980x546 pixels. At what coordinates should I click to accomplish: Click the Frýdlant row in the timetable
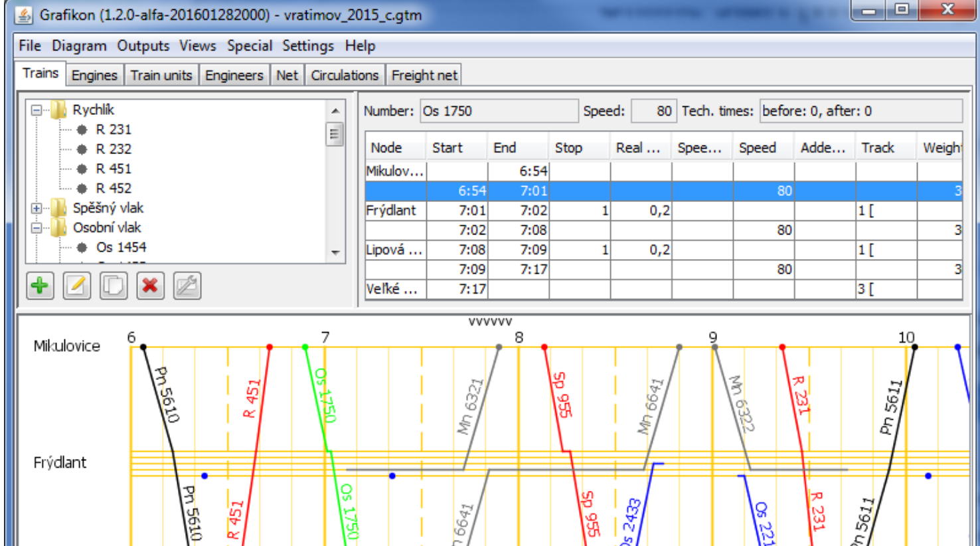point(390,210)
